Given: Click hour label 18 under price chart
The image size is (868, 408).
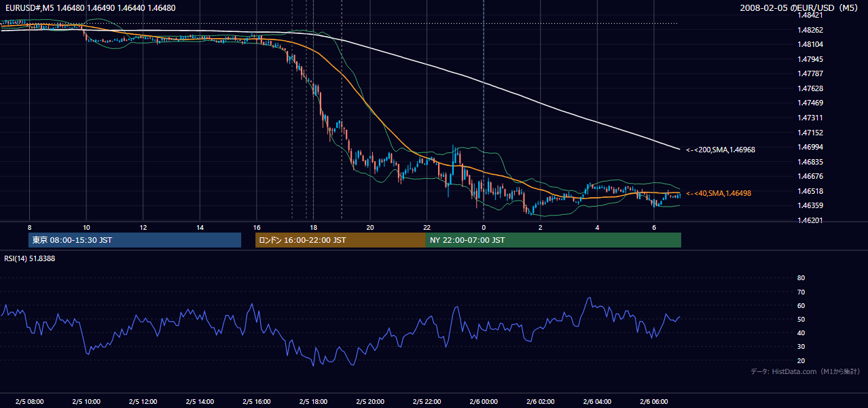Looking at the screenshot, I should coord(313,227).
